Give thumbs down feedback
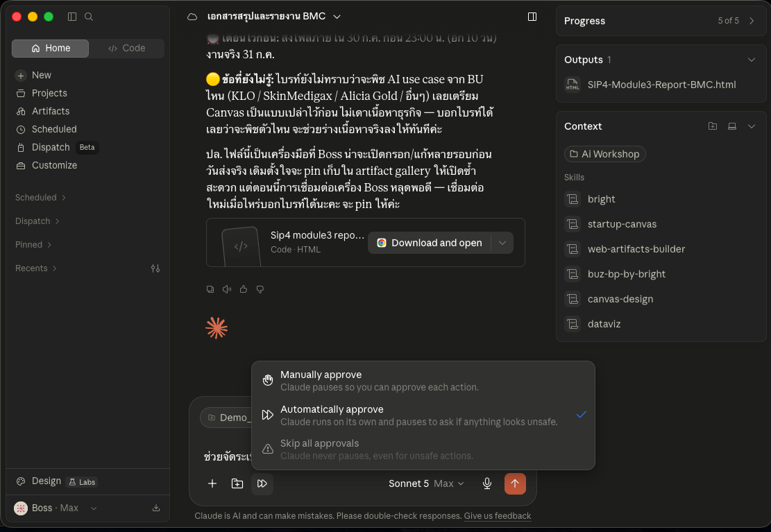 coord(260,289)
